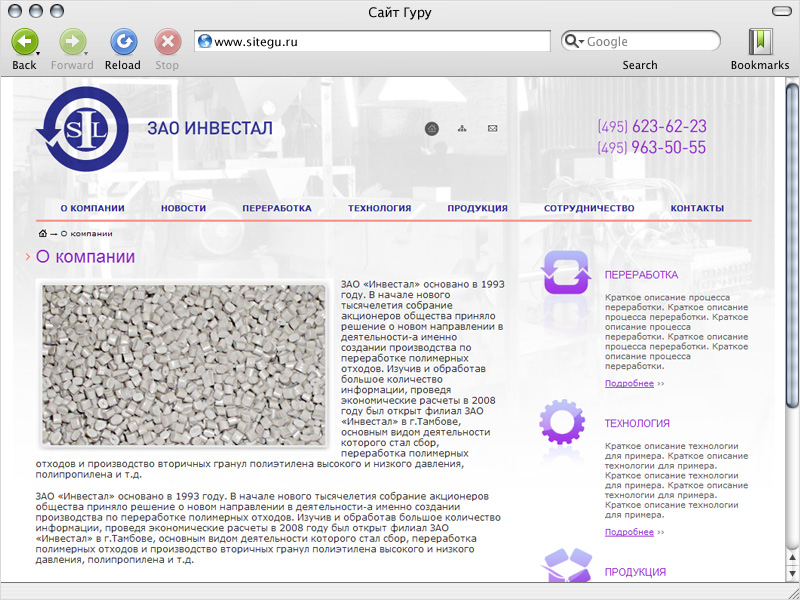
Task: Open the НОВОСТИ menu item
Action: pyautogui.click(x=183, y=208)
